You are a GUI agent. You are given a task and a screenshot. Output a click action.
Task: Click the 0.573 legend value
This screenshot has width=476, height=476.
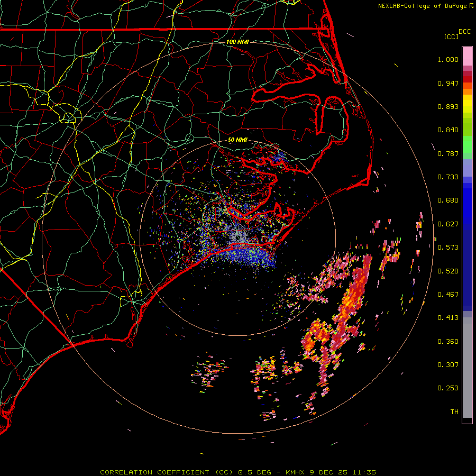448,248
